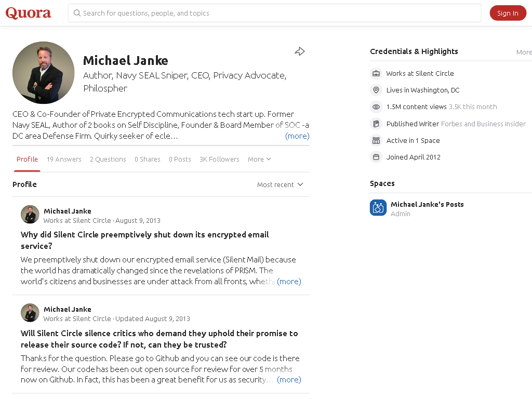Focus the search questions, people, and topics field
Image resolution: width=532 pixels, height=399 pixels.
274,13
